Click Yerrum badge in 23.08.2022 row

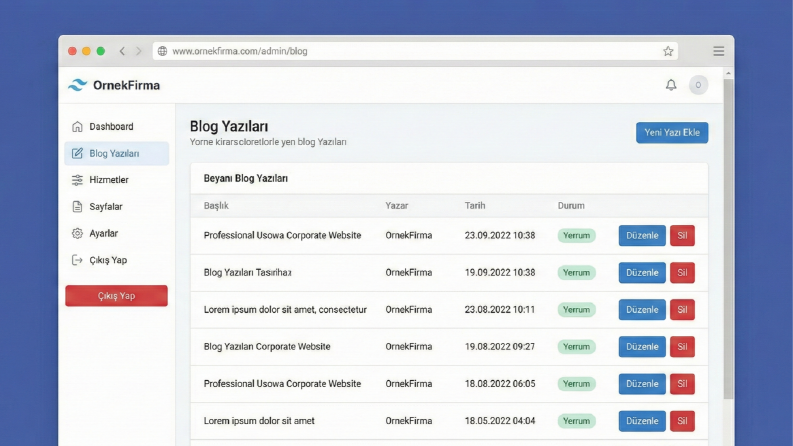point(577,309)
